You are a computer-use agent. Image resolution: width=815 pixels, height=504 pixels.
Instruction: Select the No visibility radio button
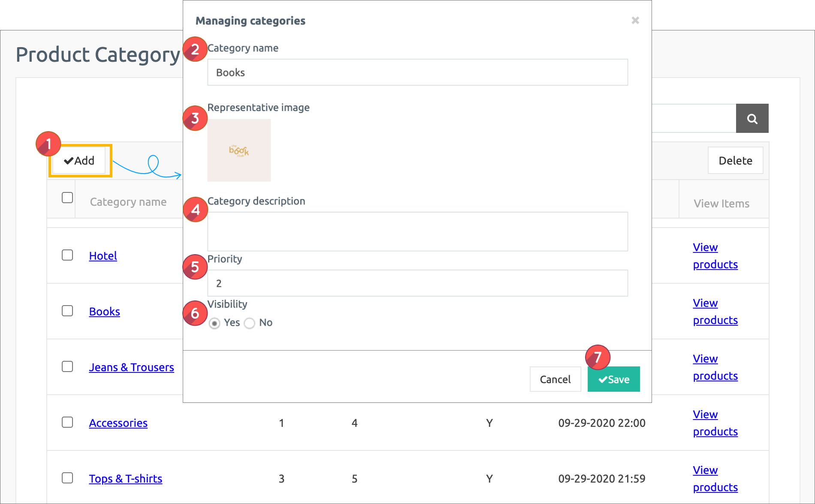tap(250, 323)
